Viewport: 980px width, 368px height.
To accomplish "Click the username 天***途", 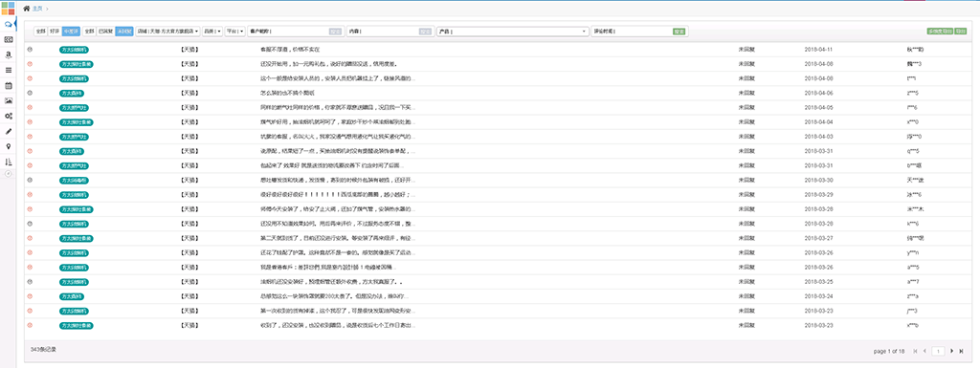I will click(917, 181).
